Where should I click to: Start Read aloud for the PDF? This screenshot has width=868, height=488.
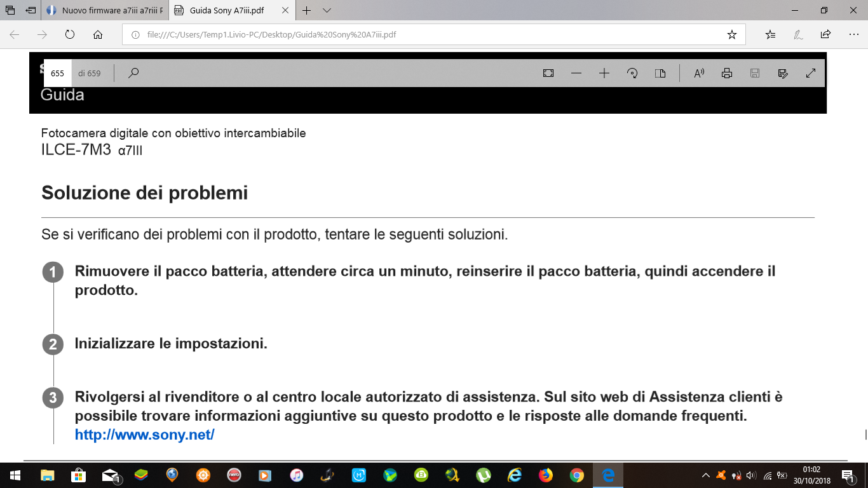(699, 73)
